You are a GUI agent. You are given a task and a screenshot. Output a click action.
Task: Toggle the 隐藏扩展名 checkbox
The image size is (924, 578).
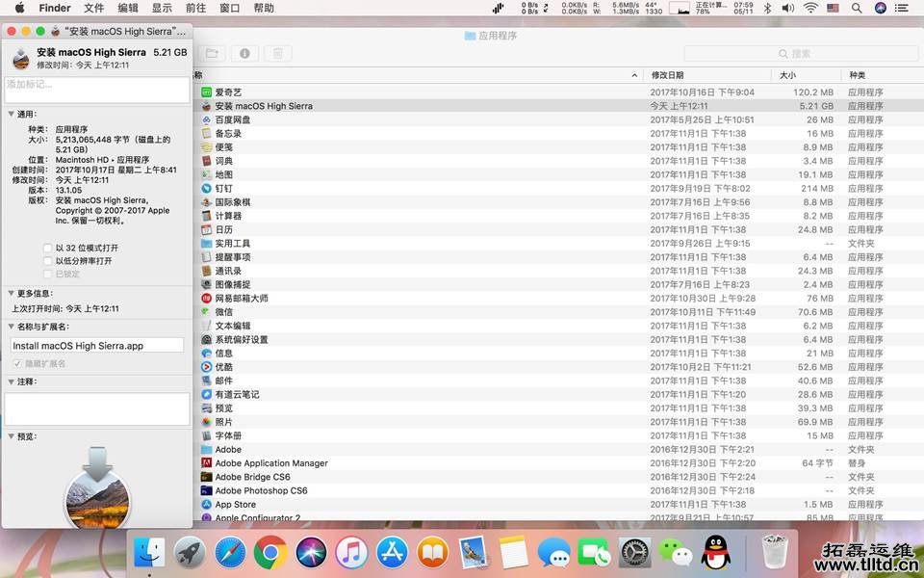point(17,363)
